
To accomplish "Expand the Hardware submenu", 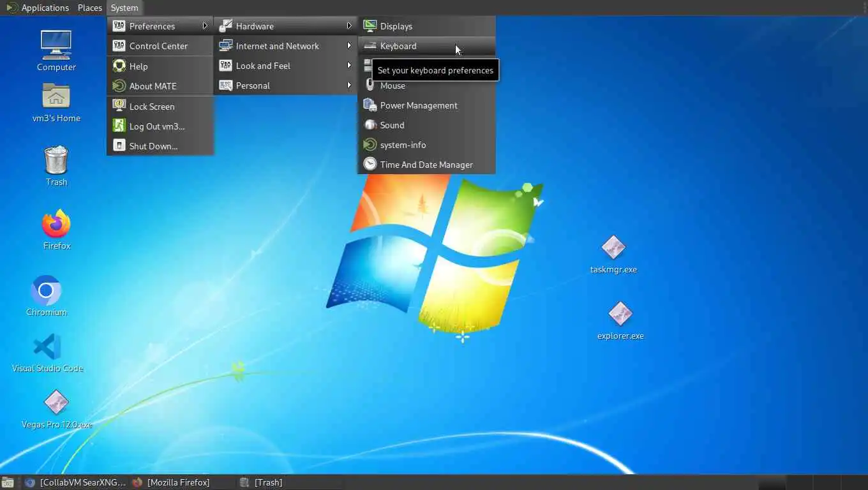I will (x=285, y=26).
